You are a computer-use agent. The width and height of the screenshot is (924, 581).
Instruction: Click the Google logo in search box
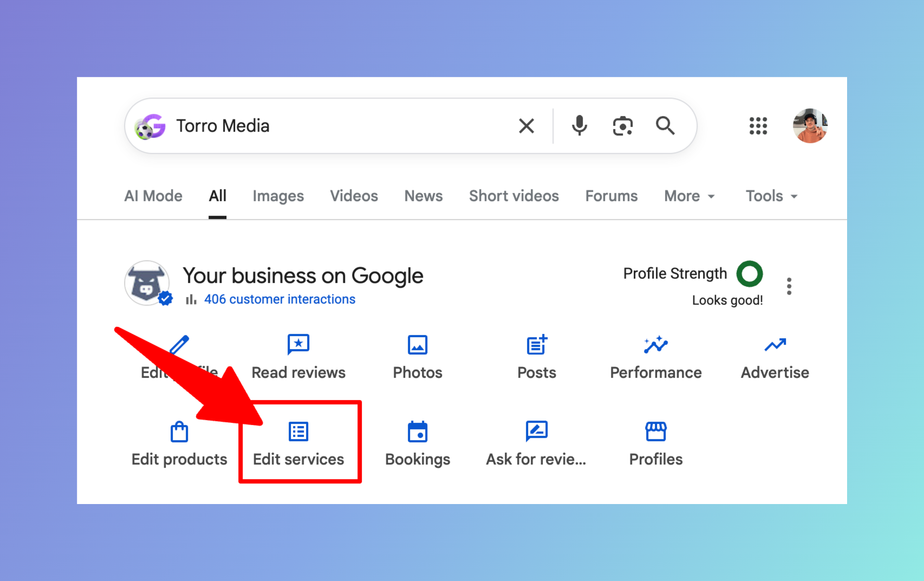coord(150,126)
